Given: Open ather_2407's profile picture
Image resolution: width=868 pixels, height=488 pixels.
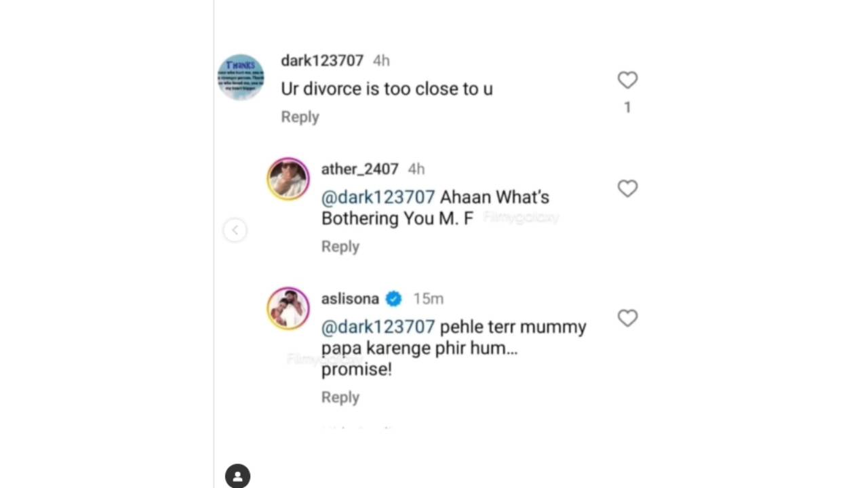Looking at the screenshot, I should point(288,180).
